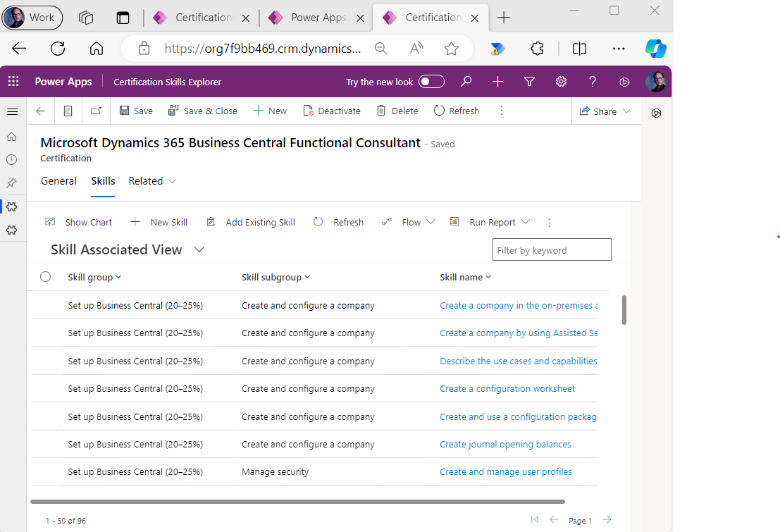The height and width of the screenshot is (532, 780).
Task: Select the first puzzle-piece entity in the sidebar
Action: (x=11, y=206)
